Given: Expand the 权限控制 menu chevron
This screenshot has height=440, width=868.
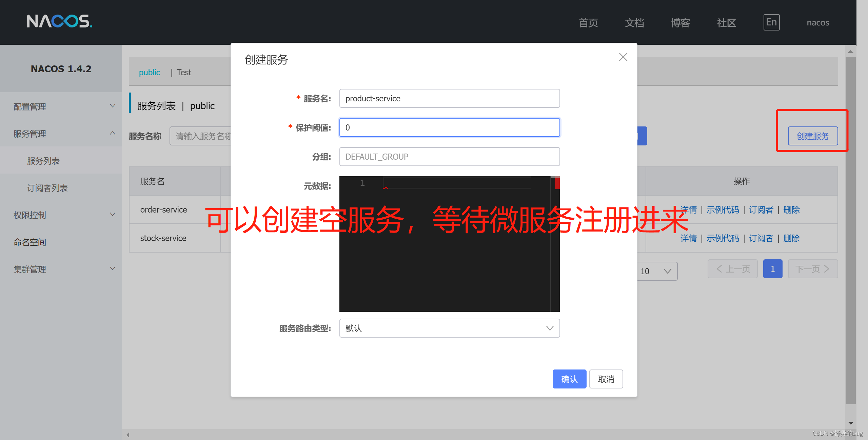Looking at the screenshot, I should point(113,215).
